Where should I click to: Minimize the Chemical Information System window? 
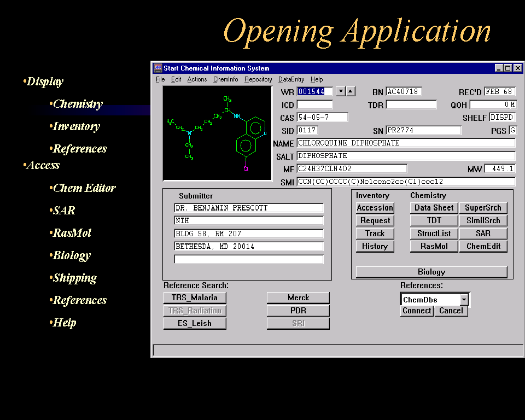[499, 68]
